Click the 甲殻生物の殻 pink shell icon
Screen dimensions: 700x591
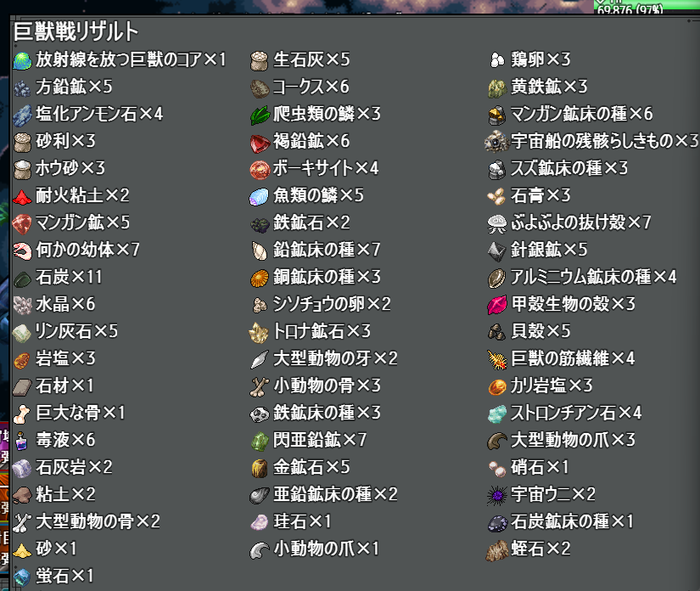tap(497, 305)
